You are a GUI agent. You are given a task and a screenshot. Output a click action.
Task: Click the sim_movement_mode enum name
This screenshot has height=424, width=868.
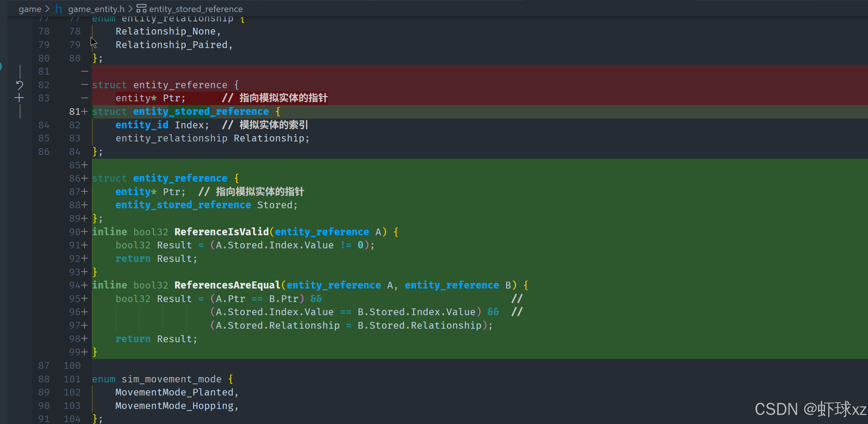[x=171, y=379]
